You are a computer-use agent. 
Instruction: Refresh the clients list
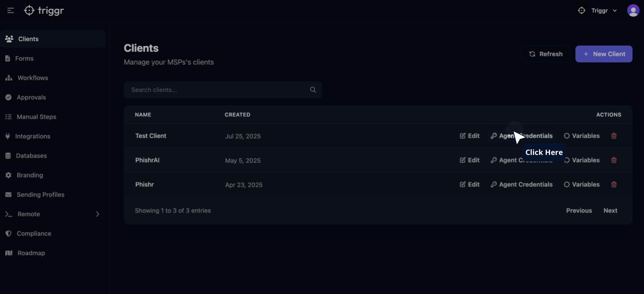pyautogui.click(x=546, y=54)
